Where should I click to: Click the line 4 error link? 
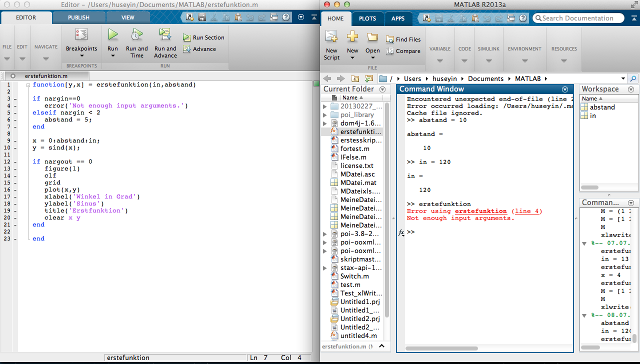coord(527,211)
